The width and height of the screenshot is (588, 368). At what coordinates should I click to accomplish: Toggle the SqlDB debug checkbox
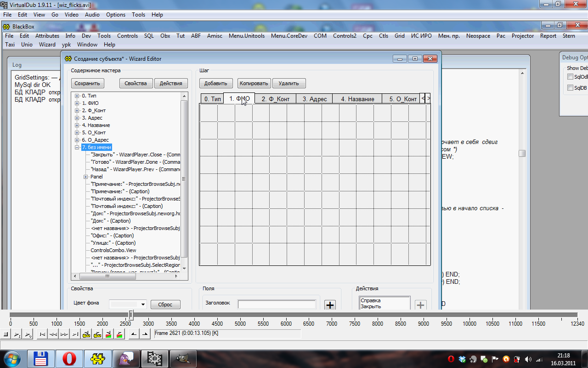coord(570,88)
